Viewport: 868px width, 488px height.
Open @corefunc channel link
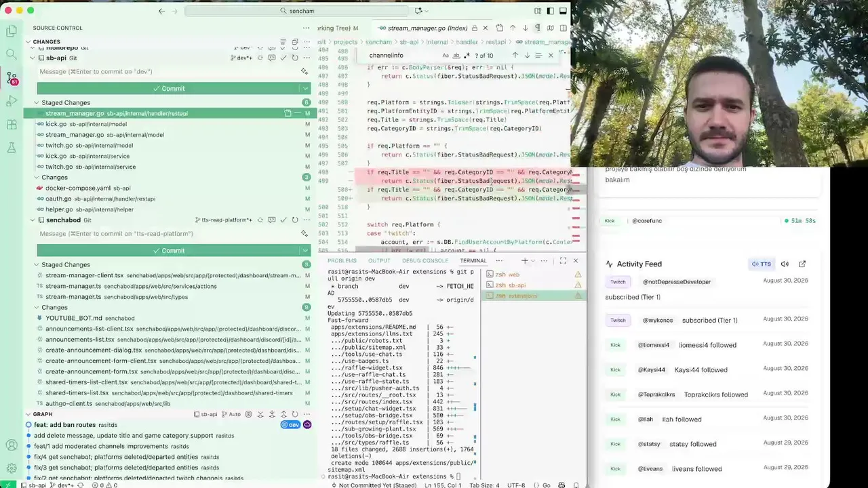[647, 221]
